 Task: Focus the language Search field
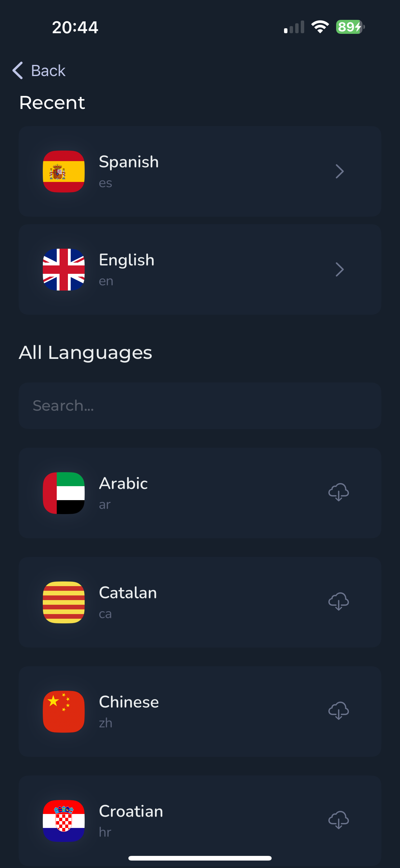click(x=200, y=406)
